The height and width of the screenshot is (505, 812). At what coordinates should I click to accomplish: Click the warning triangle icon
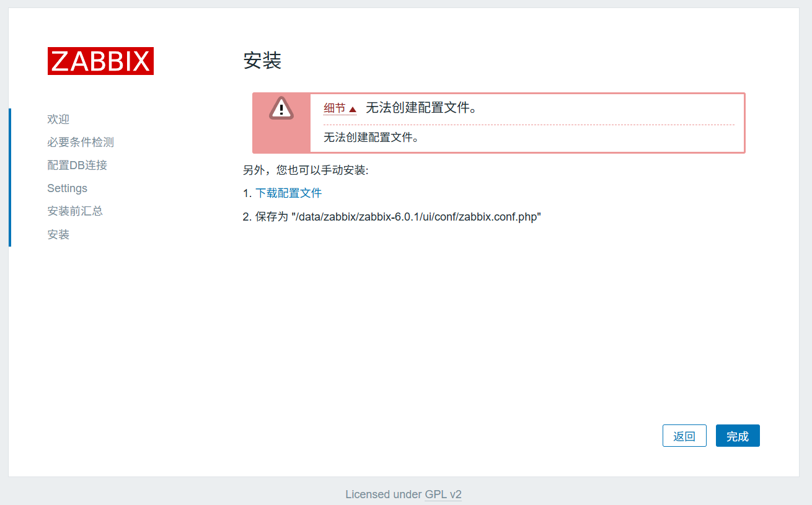[x=281, y=108]
